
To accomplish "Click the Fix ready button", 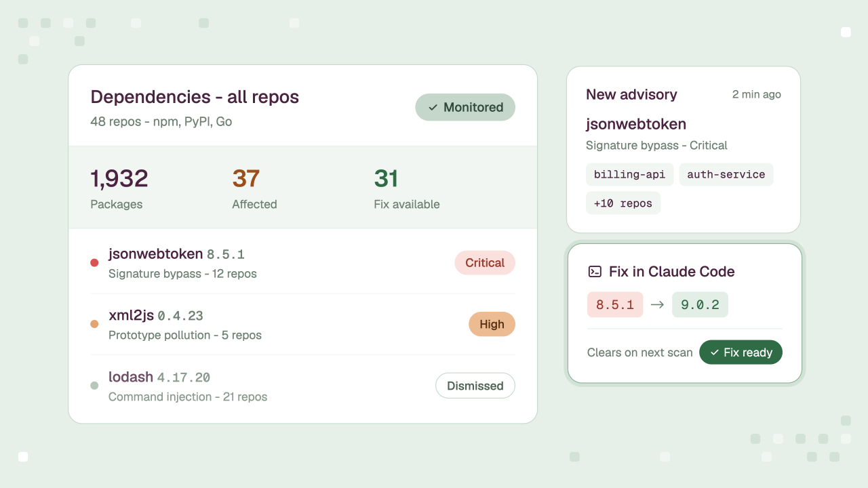I will click(741, 352).
